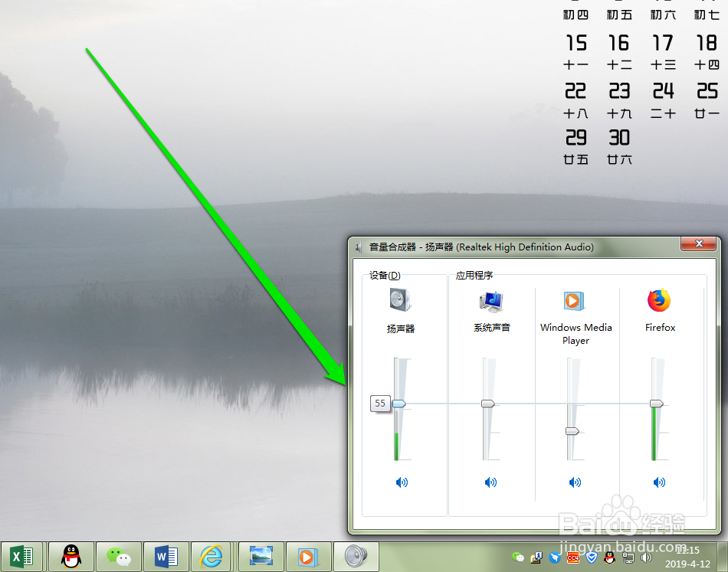728x572 pixels.
Task: Open the 设备(D) device dropdown label
Action: 385,276
